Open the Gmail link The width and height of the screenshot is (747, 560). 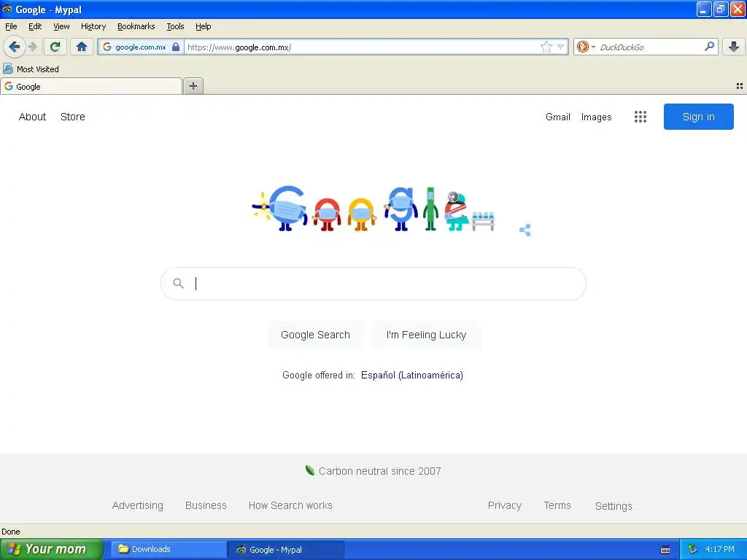[558, 117]
